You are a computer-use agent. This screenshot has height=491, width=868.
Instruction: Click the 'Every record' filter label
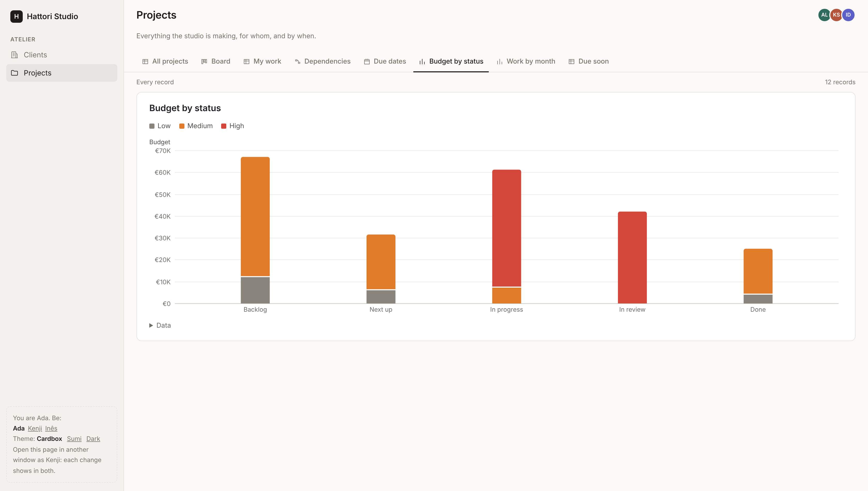click(155, 82)
